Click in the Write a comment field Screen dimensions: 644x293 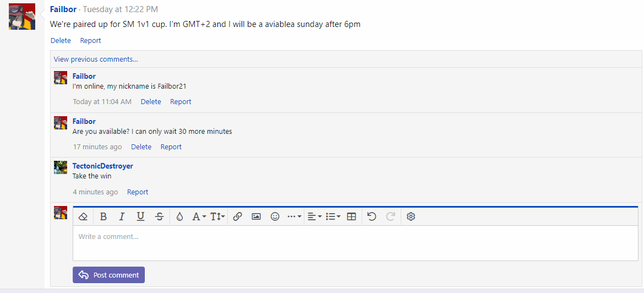[x=355, y=243]
